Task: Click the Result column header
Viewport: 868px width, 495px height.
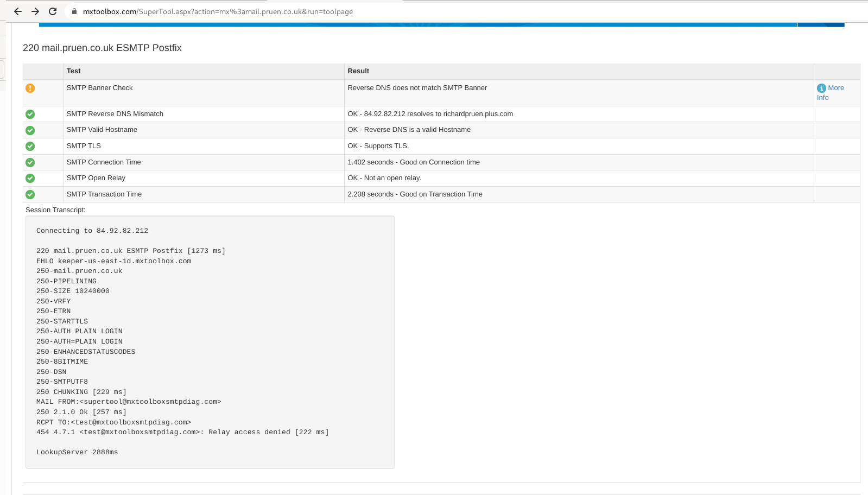Action: click(358, 71)
